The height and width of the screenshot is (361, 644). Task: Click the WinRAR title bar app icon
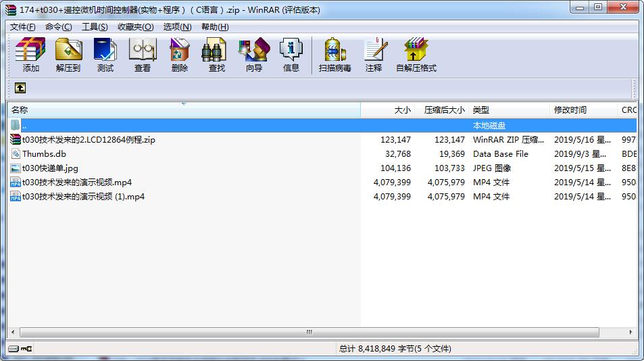pos(11,9)
